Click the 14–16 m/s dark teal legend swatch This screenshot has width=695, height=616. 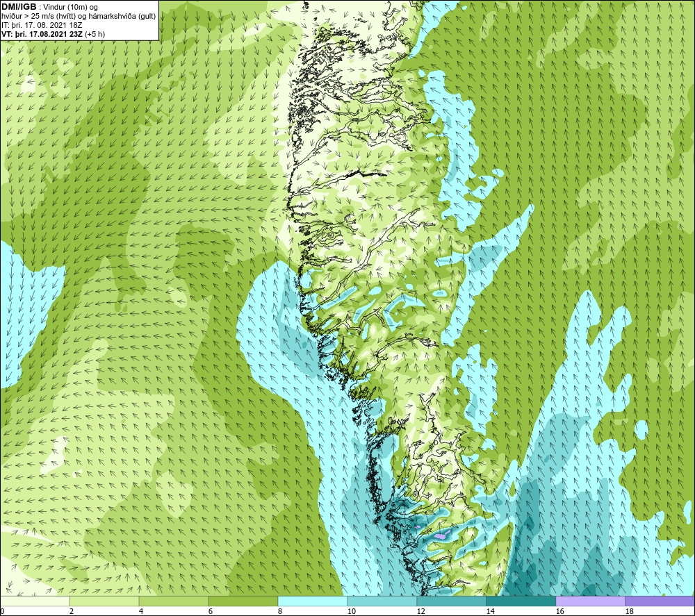click(521, 601)
